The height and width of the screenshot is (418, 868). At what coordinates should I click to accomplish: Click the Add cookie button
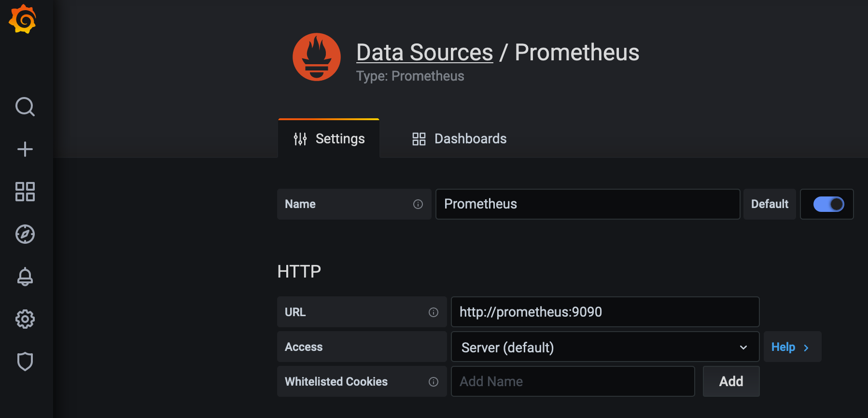click(x=731, y=381)
